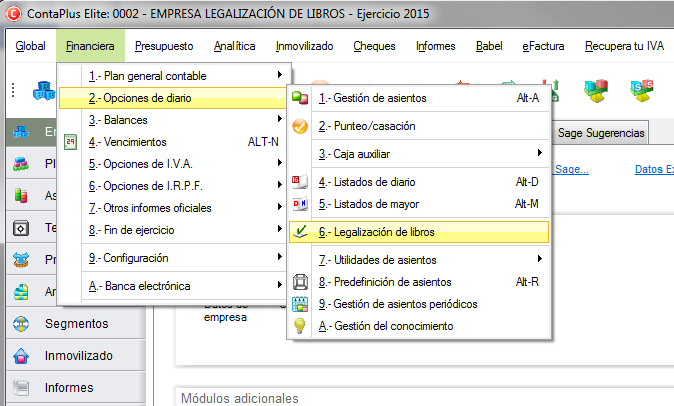
Task: Click the sidebar camera-like icon next to Te
Action: pos(21,228)
